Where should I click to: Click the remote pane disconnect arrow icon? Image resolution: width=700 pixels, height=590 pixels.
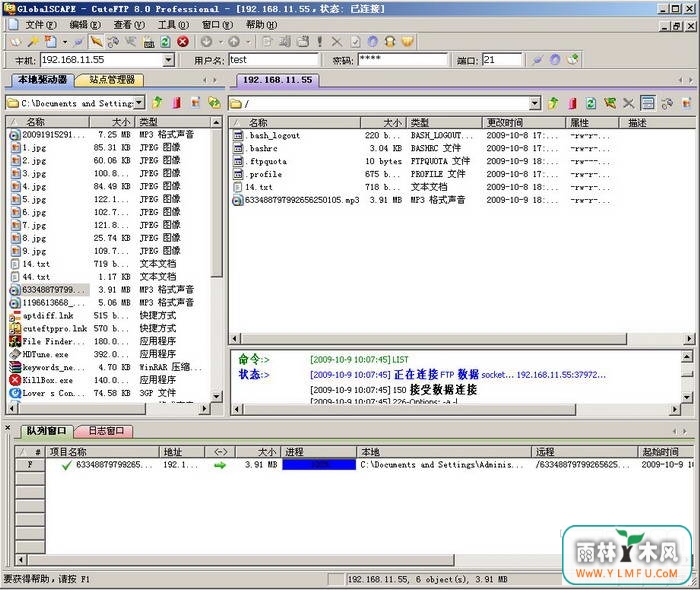coord(610,104)
